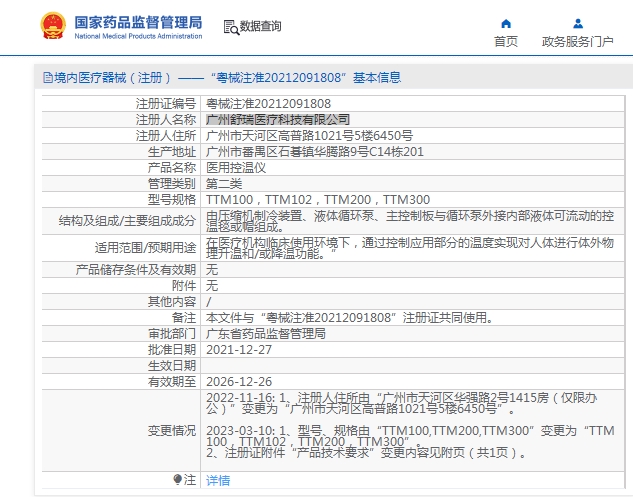Click the national emblem logo
Screen dimensions: 633x497
pos(53,26)
